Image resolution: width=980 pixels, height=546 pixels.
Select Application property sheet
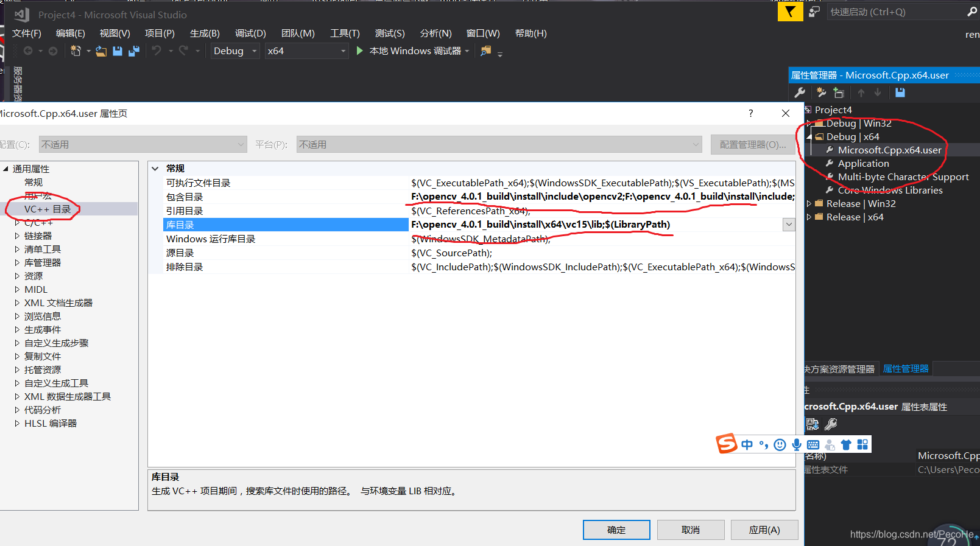(863, 164)
